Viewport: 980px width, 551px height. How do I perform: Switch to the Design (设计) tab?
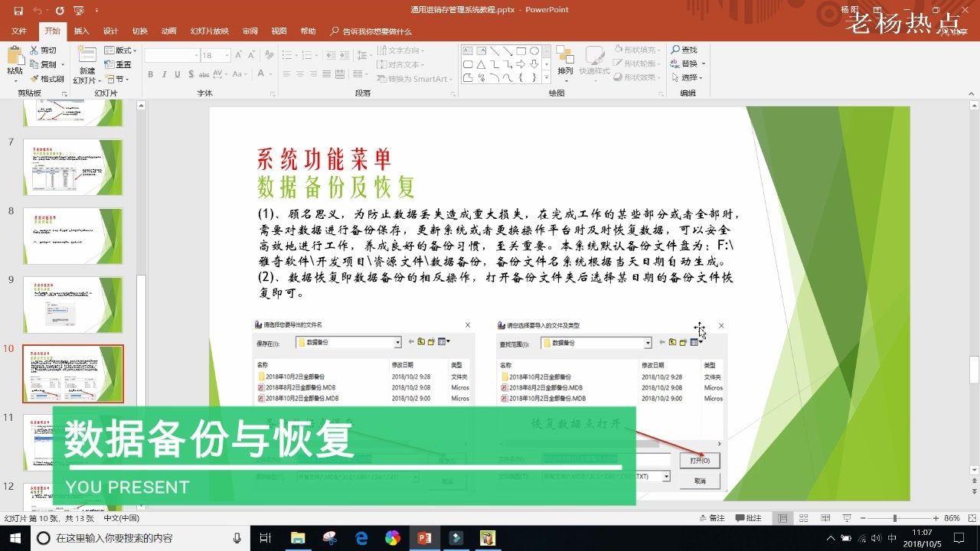point(110,31)
